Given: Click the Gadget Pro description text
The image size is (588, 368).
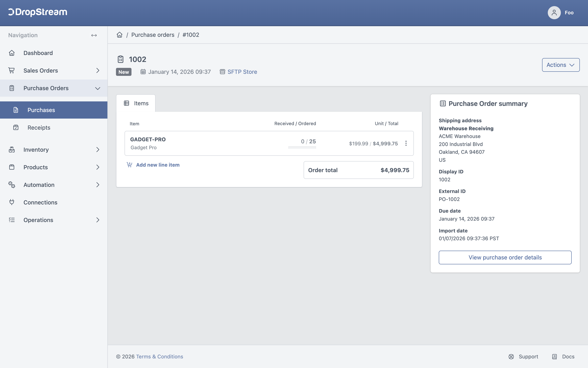Looking at the screenshot, I should (144, 147).
